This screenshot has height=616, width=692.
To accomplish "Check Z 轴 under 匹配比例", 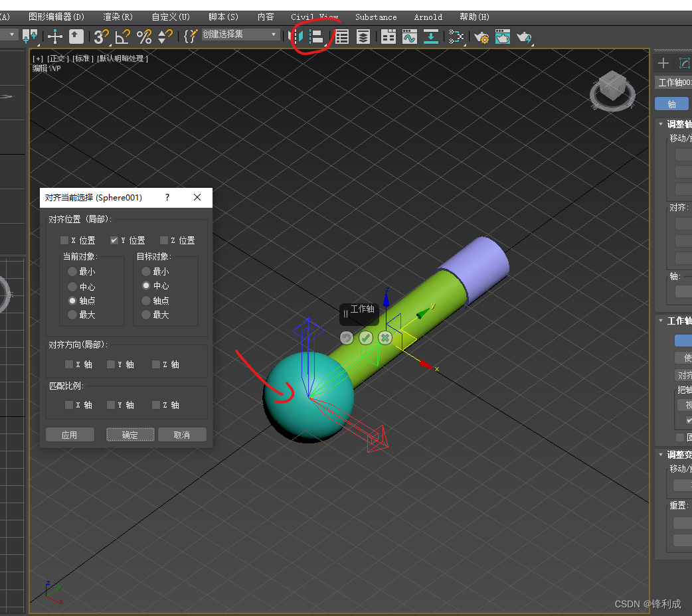I will 156,405.
